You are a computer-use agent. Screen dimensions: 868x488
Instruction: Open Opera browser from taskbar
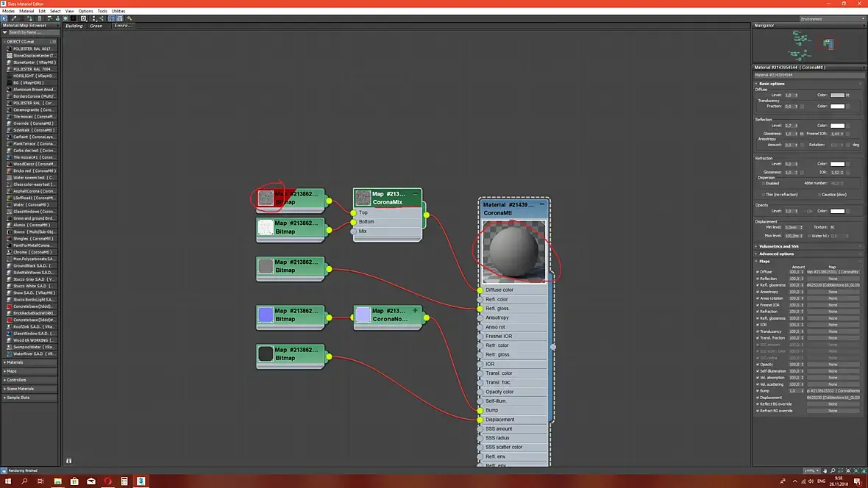pos(107,481)
